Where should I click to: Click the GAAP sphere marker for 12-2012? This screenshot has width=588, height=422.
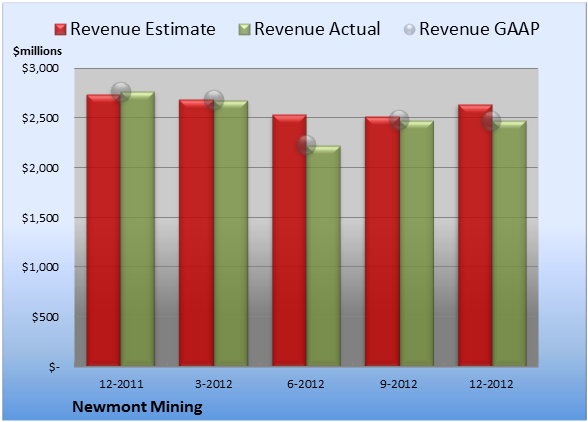click(491, 121)
